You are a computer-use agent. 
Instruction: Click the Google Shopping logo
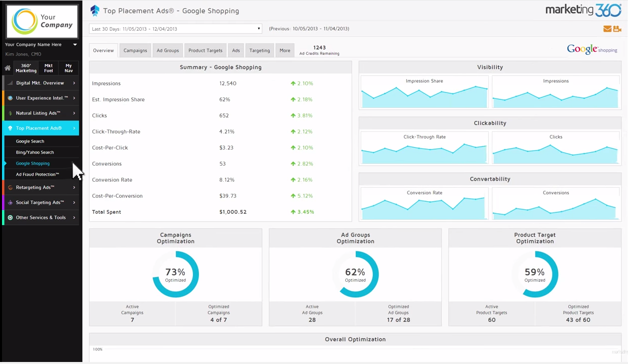[592, 49]
